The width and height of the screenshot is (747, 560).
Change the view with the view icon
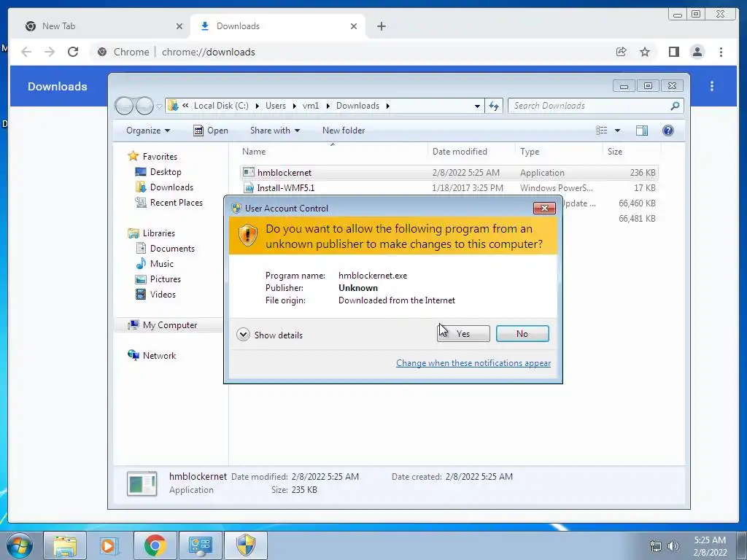[x=602, y=131]
